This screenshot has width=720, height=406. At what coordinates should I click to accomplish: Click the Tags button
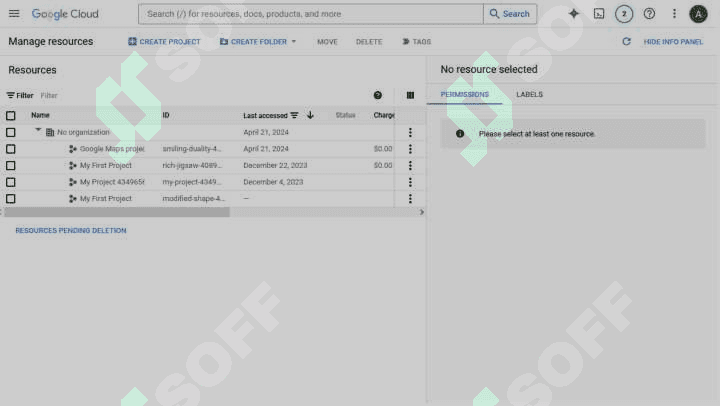pos(416,41)
